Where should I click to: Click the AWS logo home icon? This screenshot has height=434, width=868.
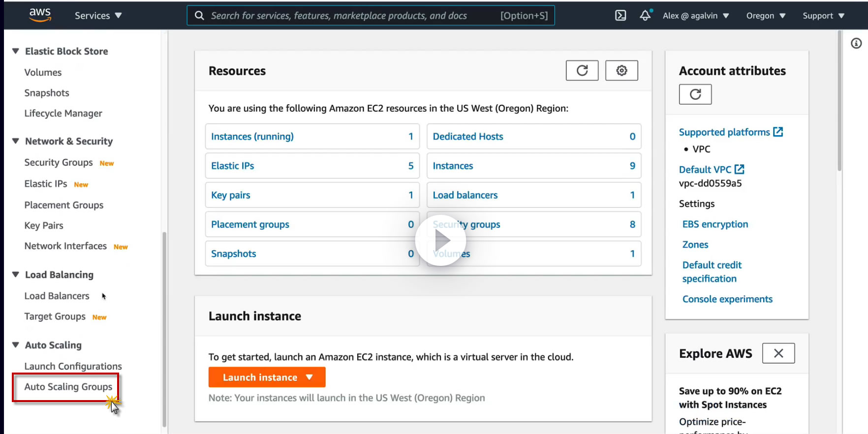pos(40,15)
